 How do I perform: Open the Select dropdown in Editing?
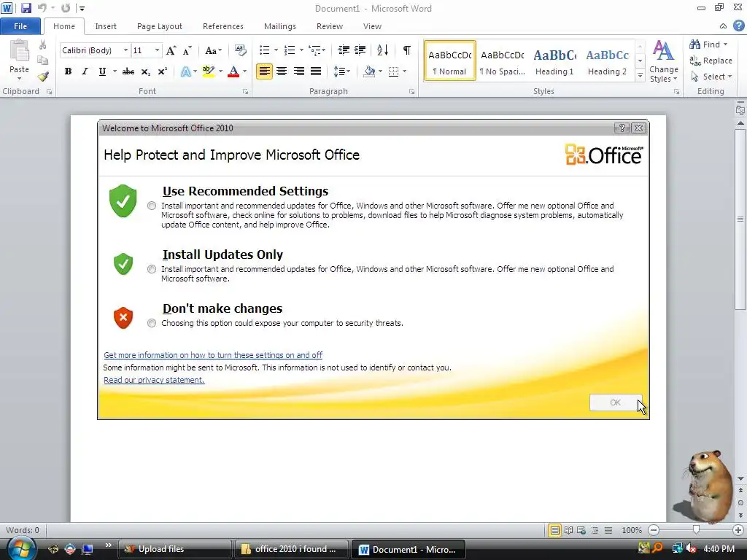coord(711,77)
